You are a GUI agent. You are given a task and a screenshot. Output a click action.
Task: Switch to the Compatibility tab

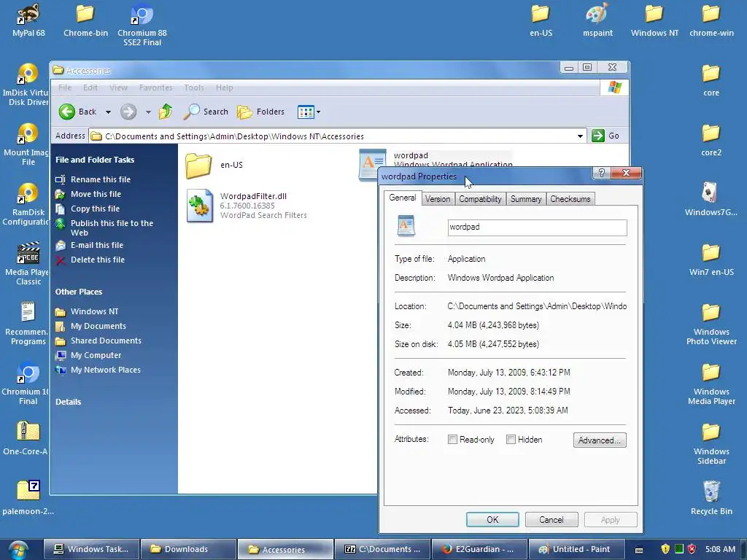click(x=480, y=199)
